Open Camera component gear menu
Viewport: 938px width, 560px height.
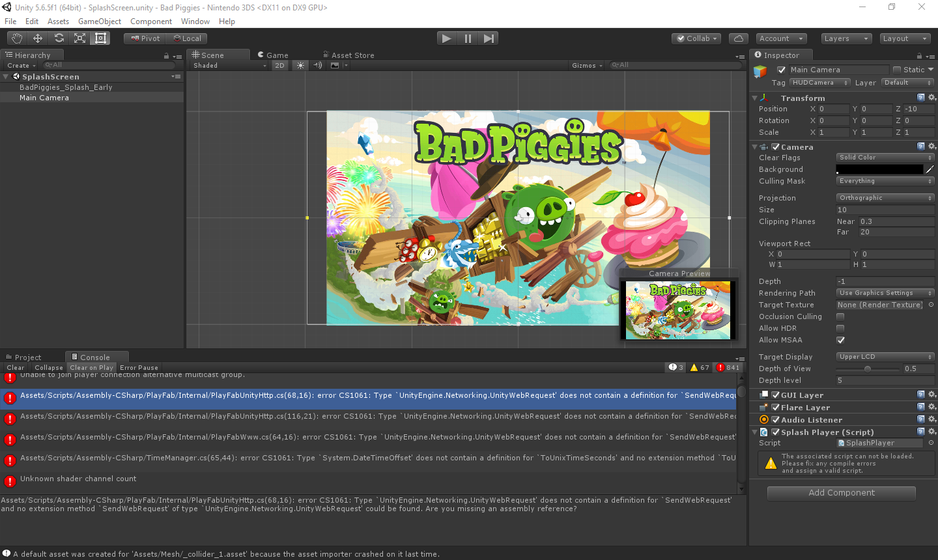click(931, 147)
